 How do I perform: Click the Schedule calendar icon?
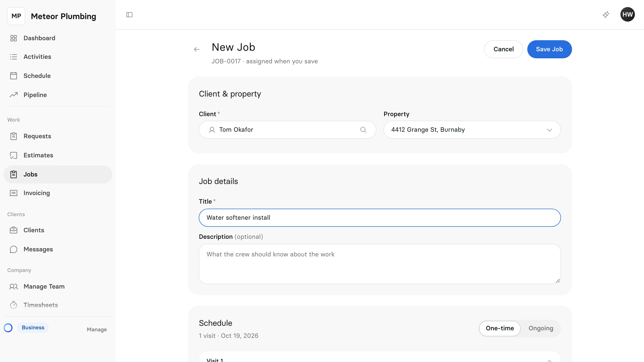coord(14,76)
